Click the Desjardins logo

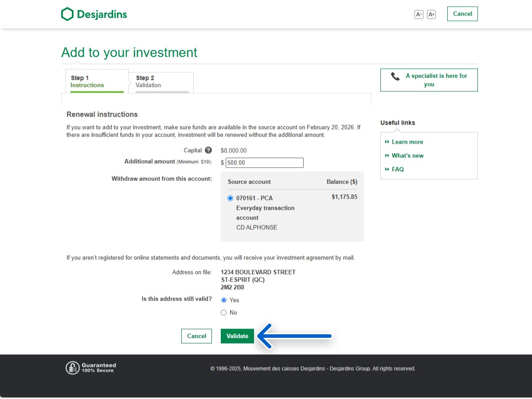94,14
